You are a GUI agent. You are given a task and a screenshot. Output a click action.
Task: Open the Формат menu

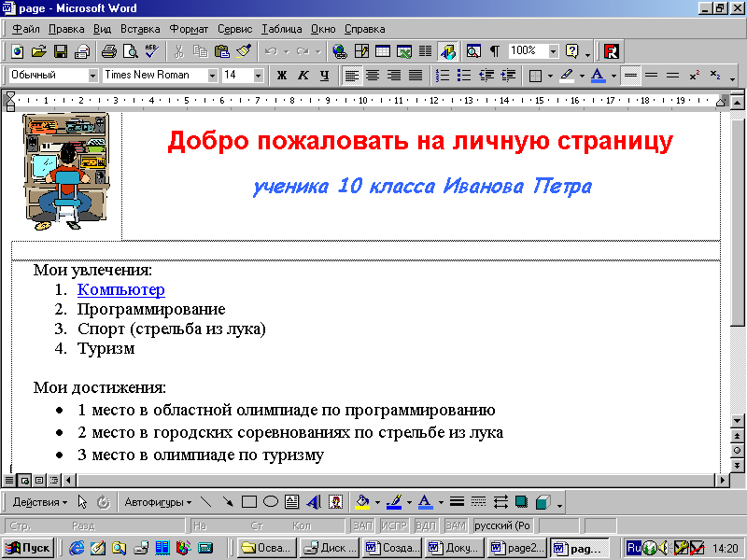[x=189, y=29]
